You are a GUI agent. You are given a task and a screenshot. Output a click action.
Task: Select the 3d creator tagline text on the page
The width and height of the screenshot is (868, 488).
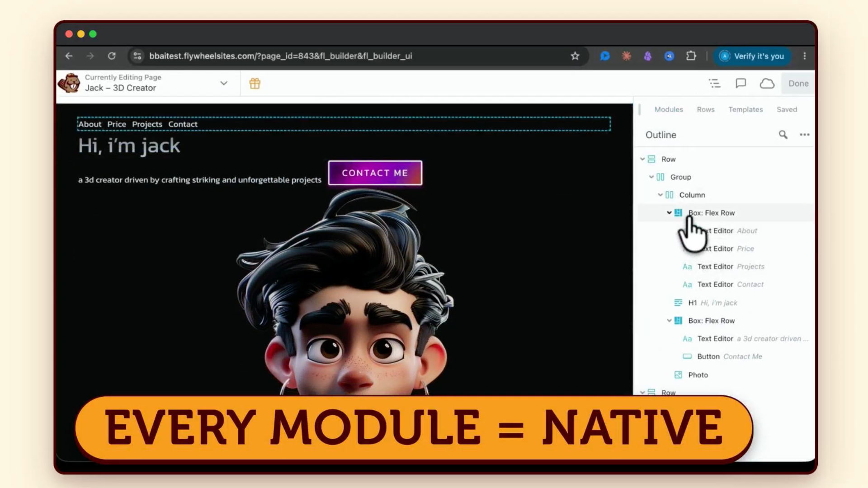point(200,180)
